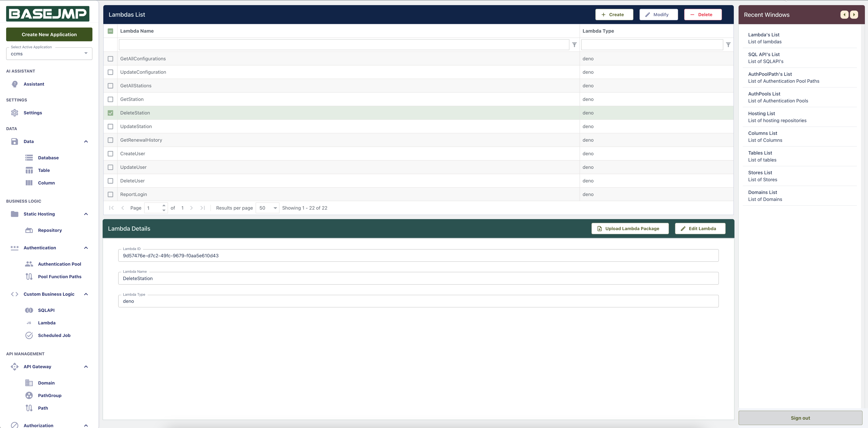The image size is (868, 428).
Task: Open the Results per page dropdown
Action: point(268,208)
